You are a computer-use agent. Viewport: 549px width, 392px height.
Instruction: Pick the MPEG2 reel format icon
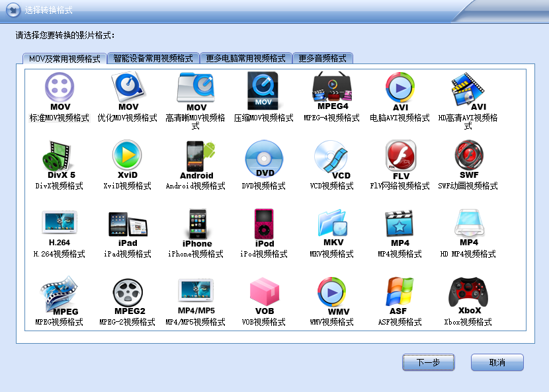(128, 296)
